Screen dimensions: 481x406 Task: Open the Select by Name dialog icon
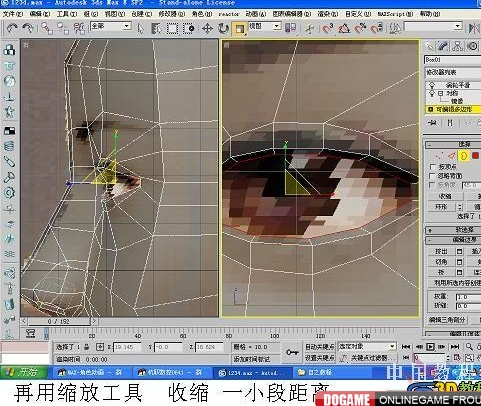pos(156,29)
